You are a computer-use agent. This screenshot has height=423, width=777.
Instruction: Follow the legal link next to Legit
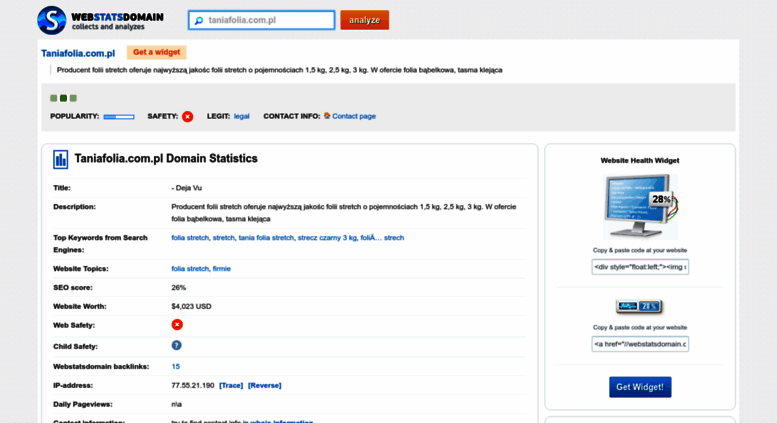click(x=241, y=116)
